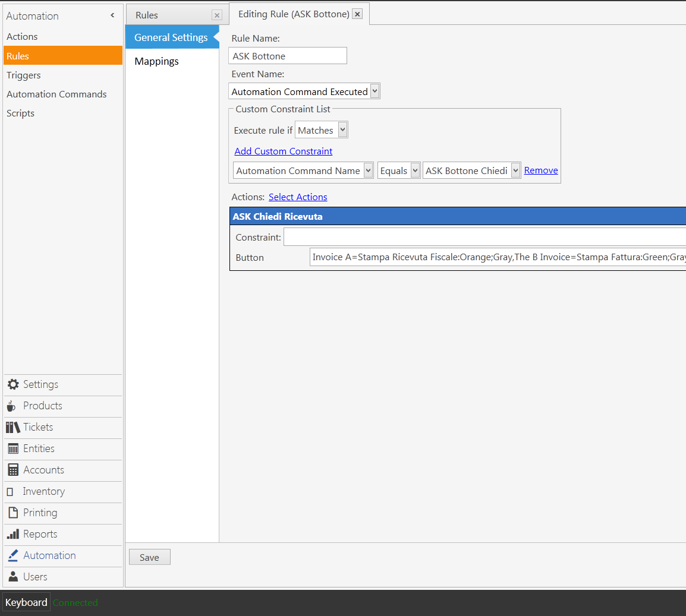Click inside the Rule Name field
Image resolution: width=686 pixels, height=616 pixels.
click(x=287, y=55)
